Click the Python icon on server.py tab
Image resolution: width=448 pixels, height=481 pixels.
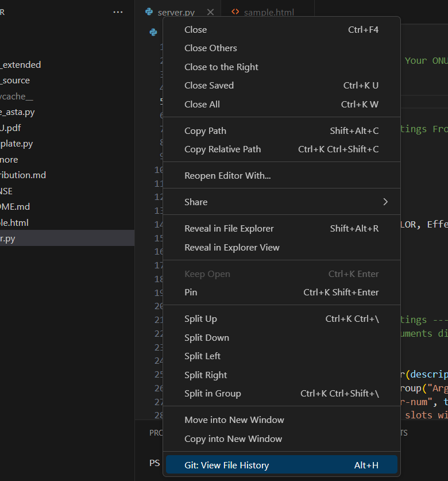[149, 12]
